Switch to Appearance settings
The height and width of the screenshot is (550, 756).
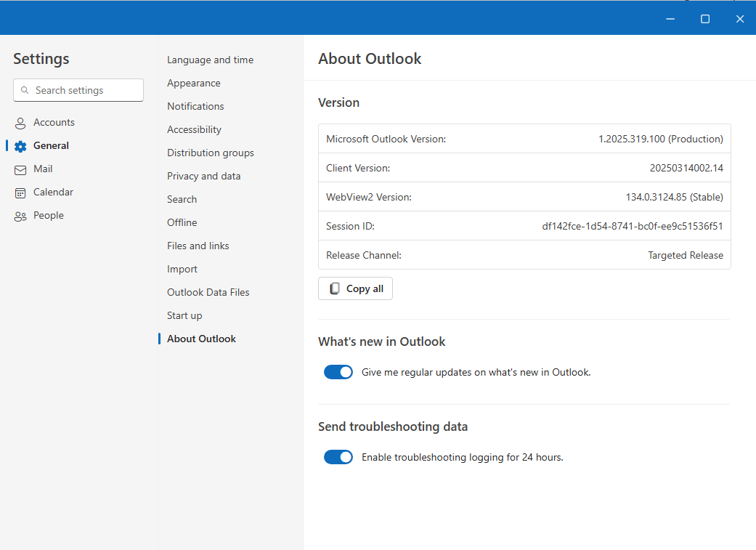(194, 83)
